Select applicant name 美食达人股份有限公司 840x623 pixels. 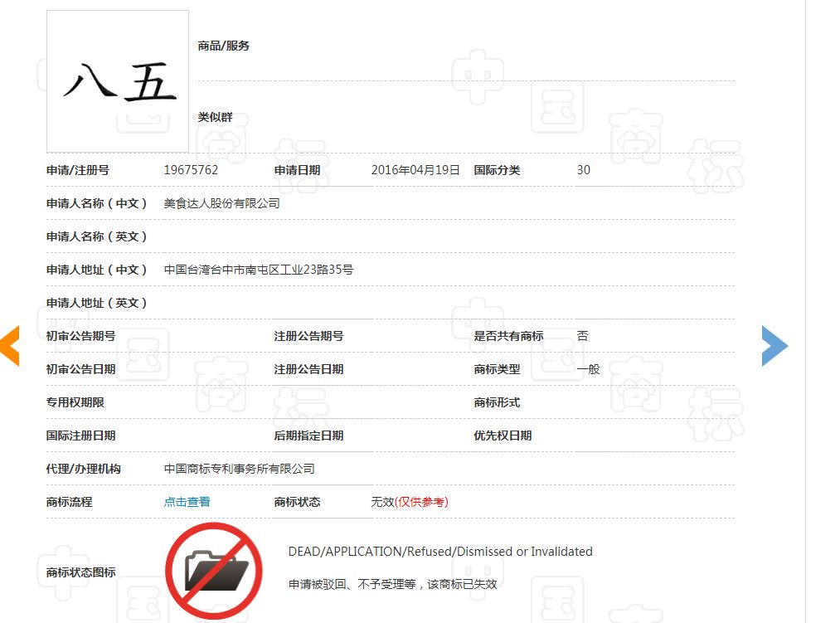(221, 203)
